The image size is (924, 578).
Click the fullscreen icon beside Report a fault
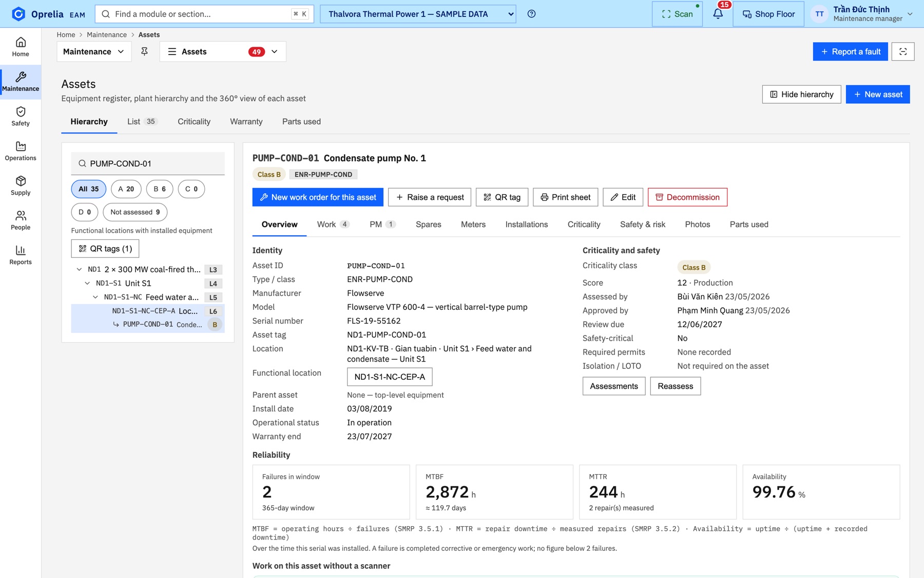click(902, 51)
